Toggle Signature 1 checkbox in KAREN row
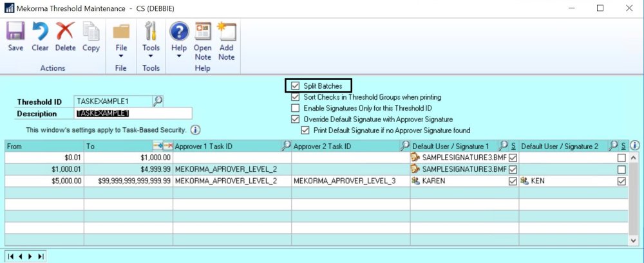The height and width of the screenshot is (263, 644). coord(513,181)
